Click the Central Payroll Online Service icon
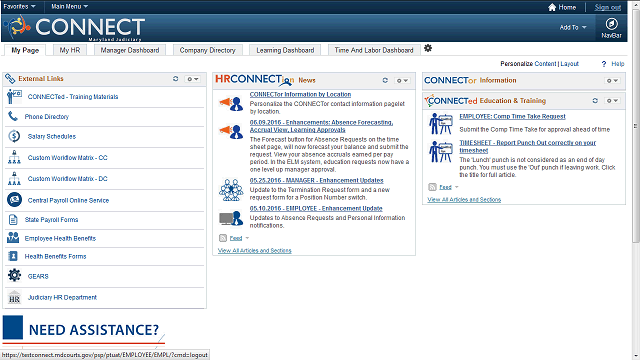Viewport: 640px width, 360px height. 14,200
